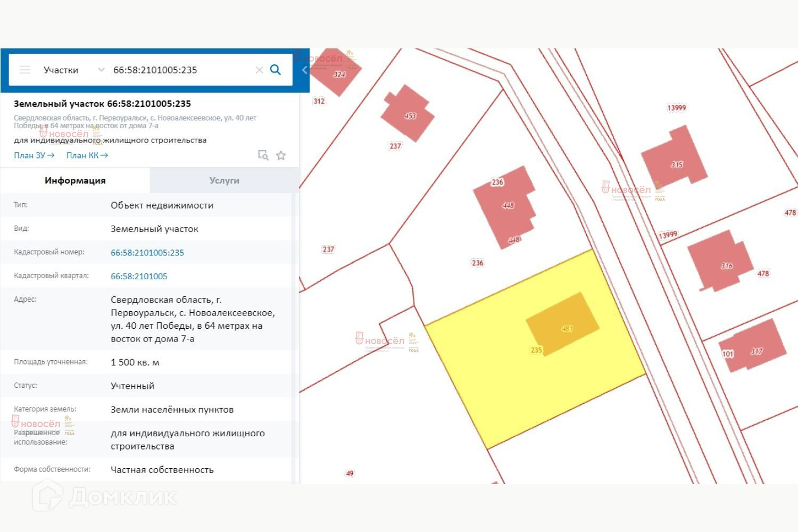Click the zoom-to-object icon beside the star

(263, 155)
